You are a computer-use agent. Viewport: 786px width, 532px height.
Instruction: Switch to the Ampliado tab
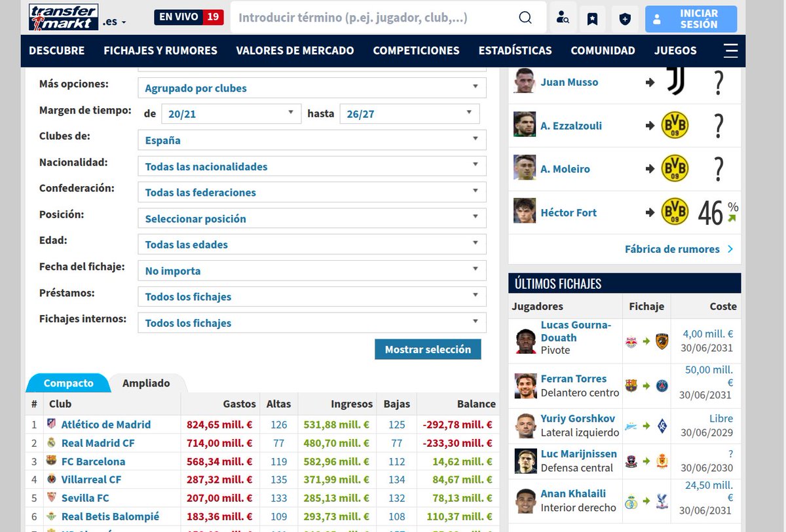[146, 383]
